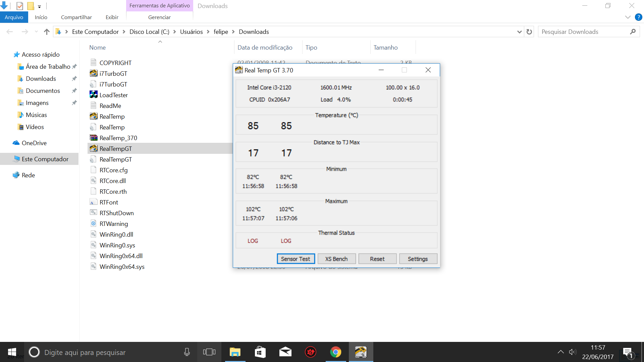Click the search magnifier icon

point(633,32)
